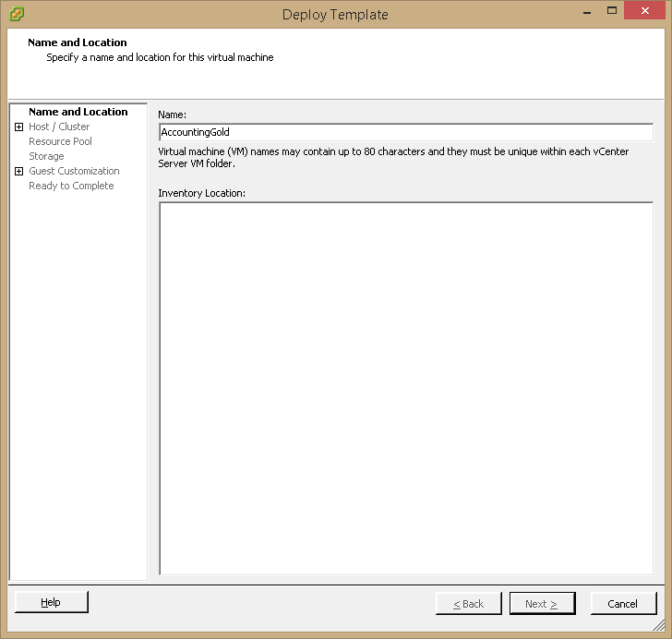Click the Name field containing AccountingGold
Viewport: 672px width, 639px height.
coord(405,132)
